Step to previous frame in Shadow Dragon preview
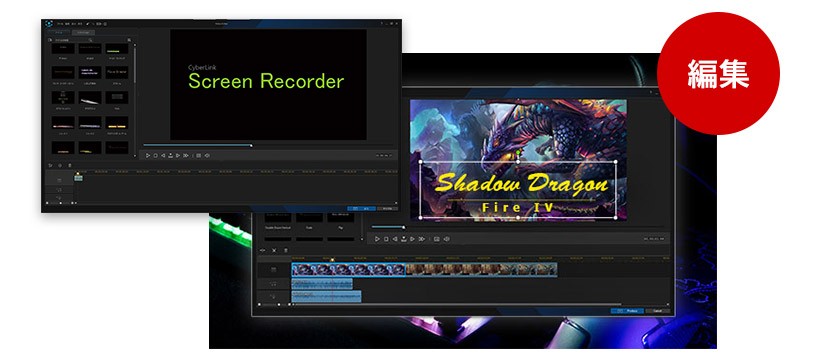The width and height of the screenshot is (820, 360). (x=395, y=239)
